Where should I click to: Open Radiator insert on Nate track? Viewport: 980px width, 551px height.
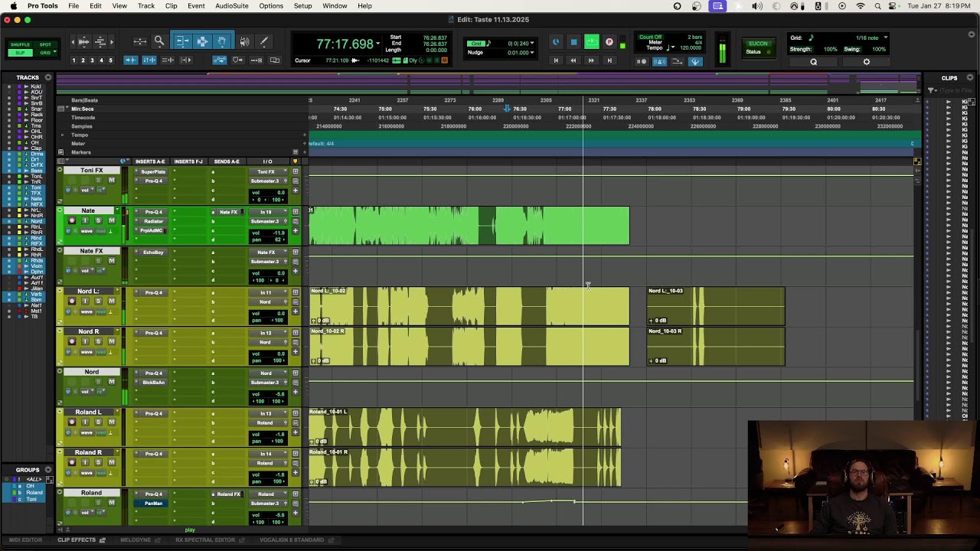pyautogui.click(x=152, y=221)
